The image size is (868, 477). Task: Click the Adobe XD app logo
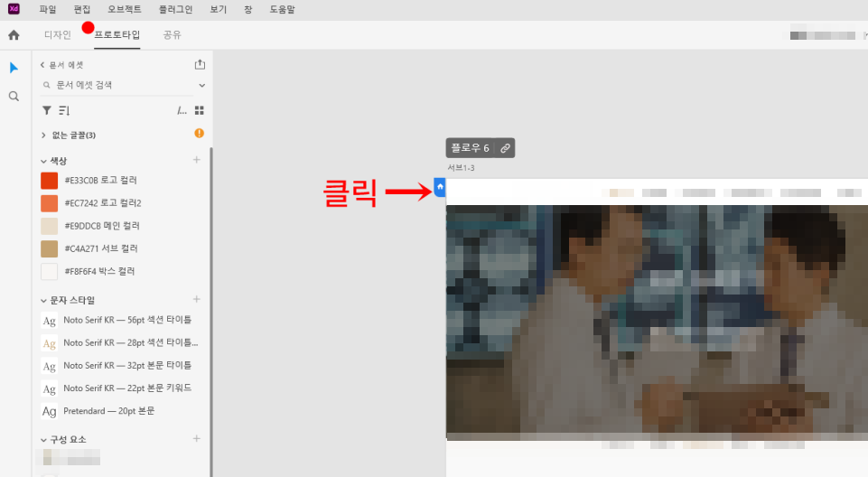pyautogui.click(x=14, y=9)
